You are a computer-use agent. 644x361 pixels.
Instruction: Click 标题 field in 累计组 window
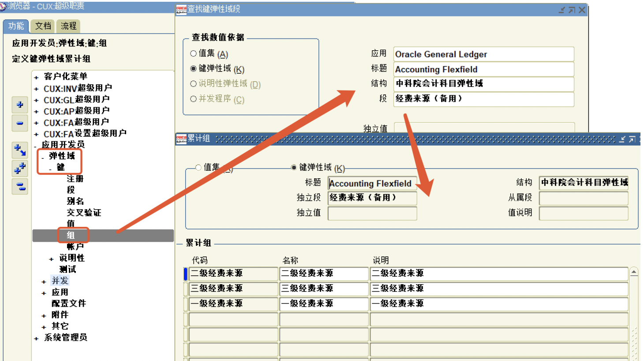(x=372, y=183)
